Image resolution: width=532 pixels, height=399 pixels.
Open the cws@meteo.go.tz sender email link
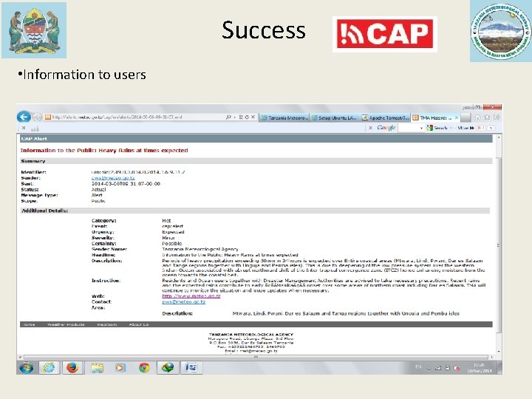pos(113,178)
